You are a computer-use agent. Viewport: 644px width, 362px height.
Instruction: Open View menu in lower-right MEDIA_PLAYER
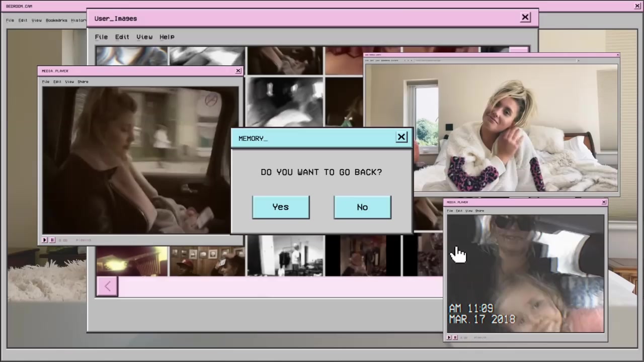(x=469, y=211)
